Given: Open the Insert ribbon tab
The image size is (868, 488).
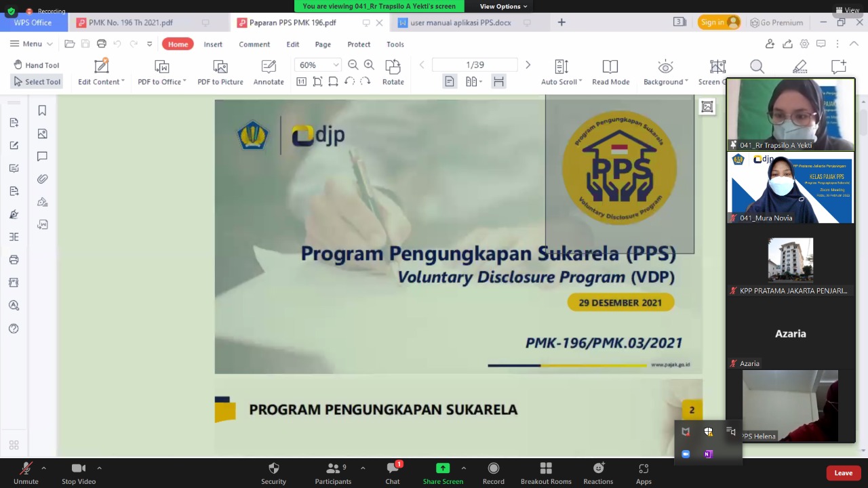Looking at the screenshot, I should [x=213, y=44].
